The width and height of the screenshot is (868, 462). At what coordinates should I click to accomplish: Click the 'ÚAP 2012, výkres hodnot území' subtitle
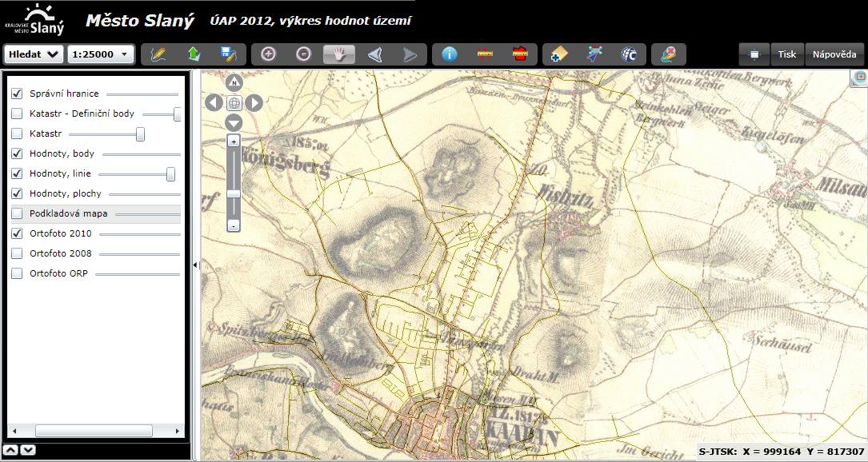point(310,21)
